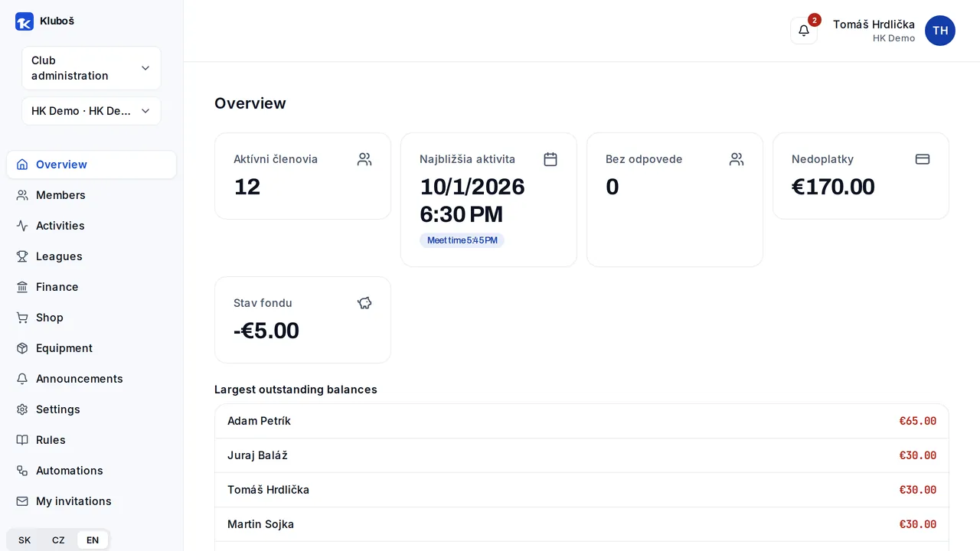The image size is (980, 551).
Task: Click the piggy bank icon in Stav fondu card
Action: tap(364, 303)
